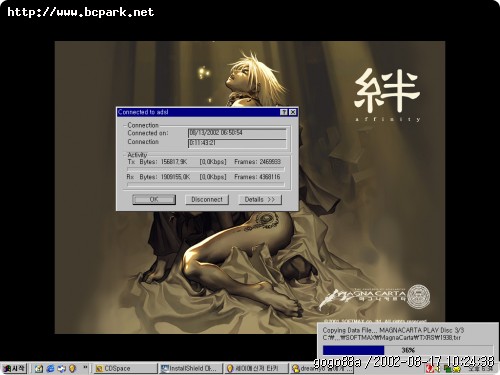The image size is (500, 375).
Task: Launch Internet Explorer from quick launch
Action: click(50, 368)
